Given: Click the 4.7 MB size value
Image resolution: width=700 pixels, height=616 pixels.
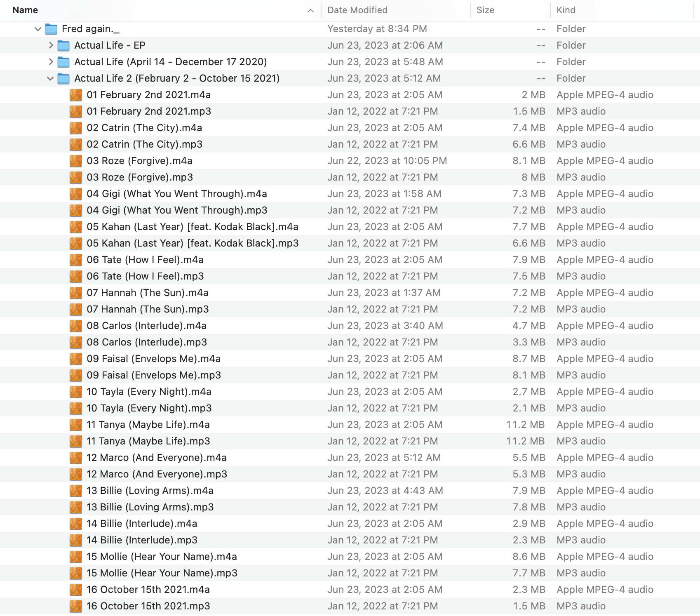Looking at the screenshot, I should pos(529,326).
